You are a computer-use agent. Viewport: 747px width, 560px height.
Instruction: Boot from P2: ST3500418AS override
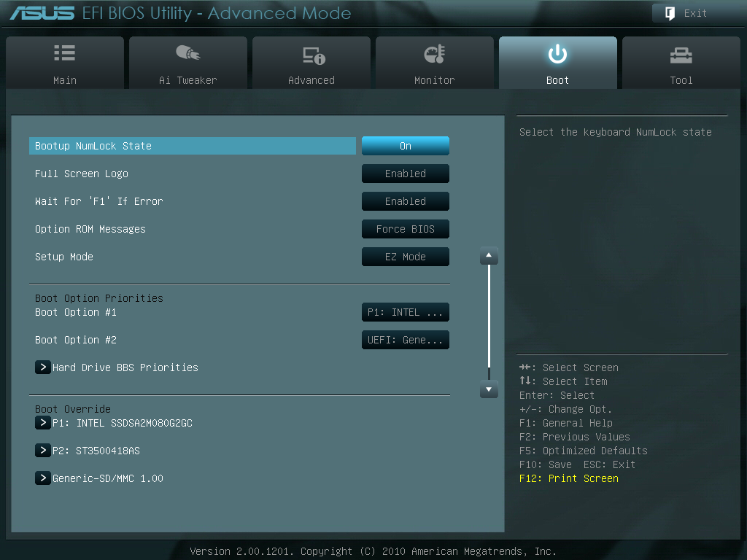pyautogui.click(x=96, y=451)
